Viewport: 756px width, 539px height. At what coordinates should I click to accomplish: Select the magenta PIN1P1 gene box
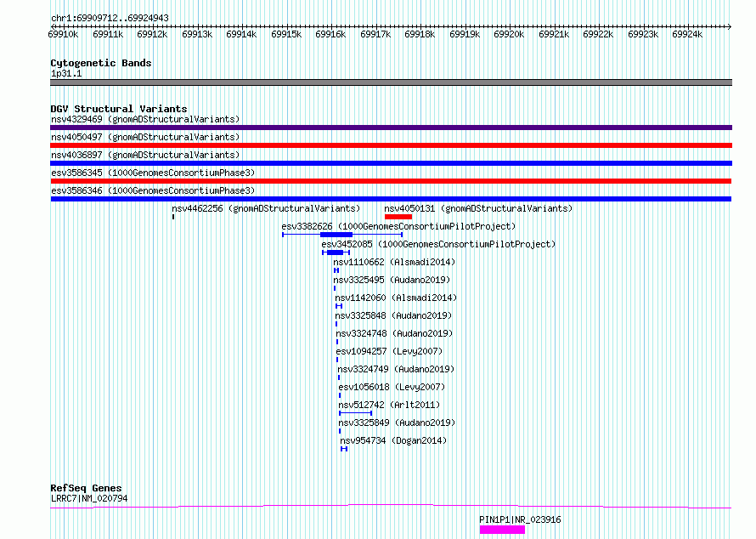click(502, 530)
